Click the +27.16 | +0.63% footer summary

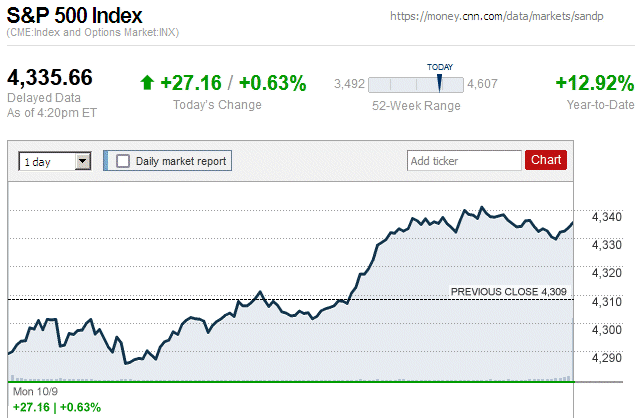click(x=56, y=407)
